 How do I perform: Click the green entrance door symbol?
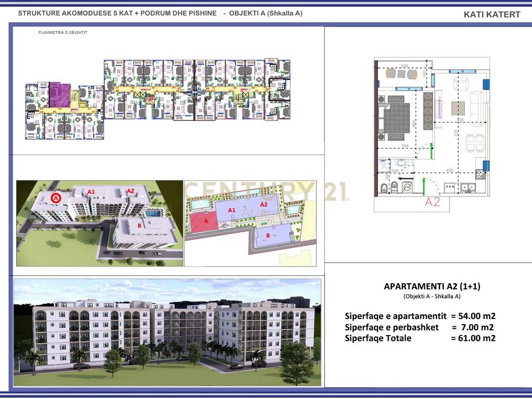pos(424,187)
